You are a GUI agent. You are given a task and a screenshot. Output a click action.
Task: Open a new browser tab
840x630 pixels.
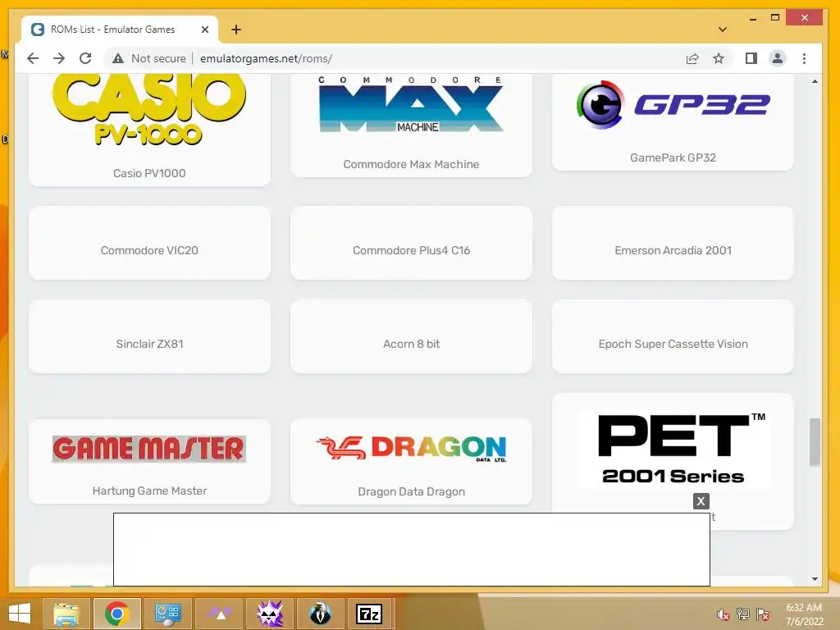[236, 30]
